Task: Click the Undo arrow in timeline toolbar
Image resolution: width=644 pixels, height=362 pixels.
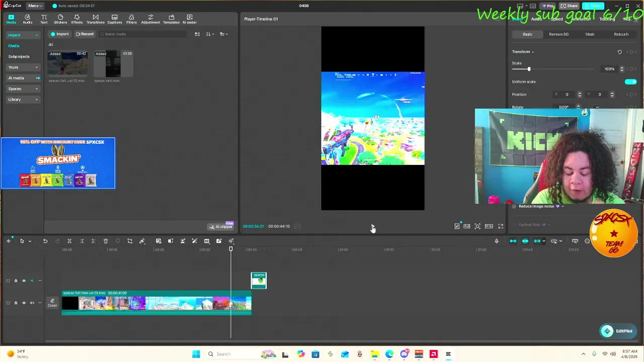Action: coord(45,241)
